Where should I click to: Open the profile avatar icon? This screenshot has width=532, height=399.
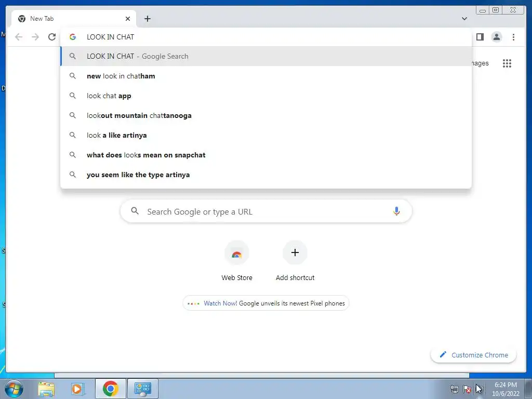point(496,37)
